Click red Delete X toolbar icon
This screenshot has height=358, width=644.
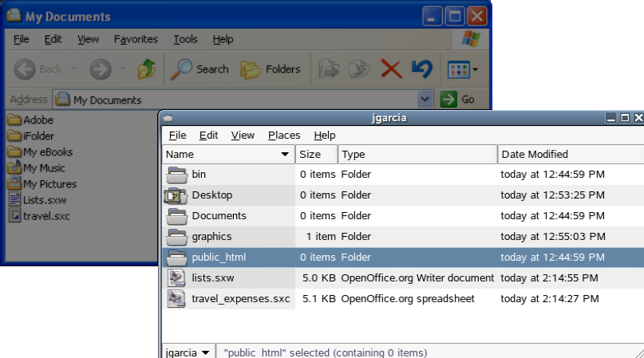[x=391, y=69]
